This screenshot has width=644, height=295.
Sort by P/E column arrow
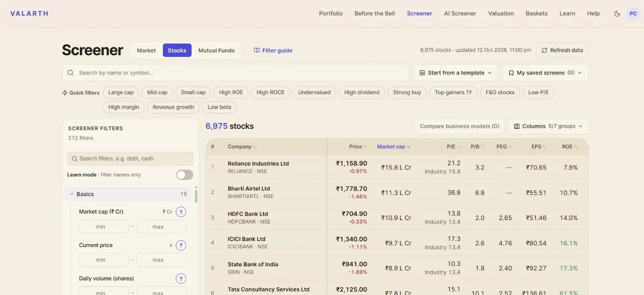pyautogui.click(x=458, y=147)
